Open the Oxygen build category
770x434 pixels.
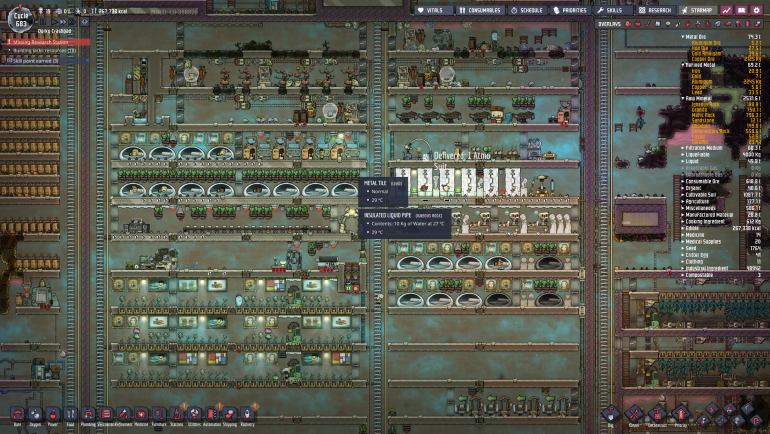[x=35, y=415]
